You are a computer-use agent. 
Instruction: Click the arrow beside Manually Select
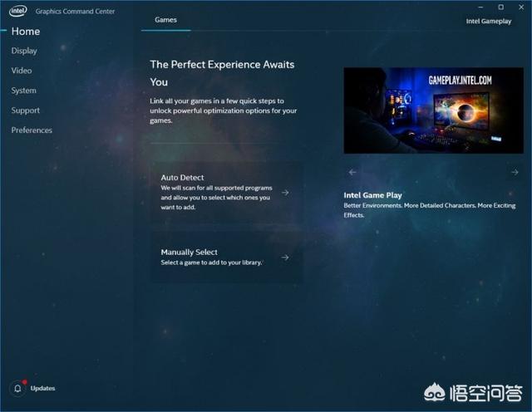[x=285, y=257]
